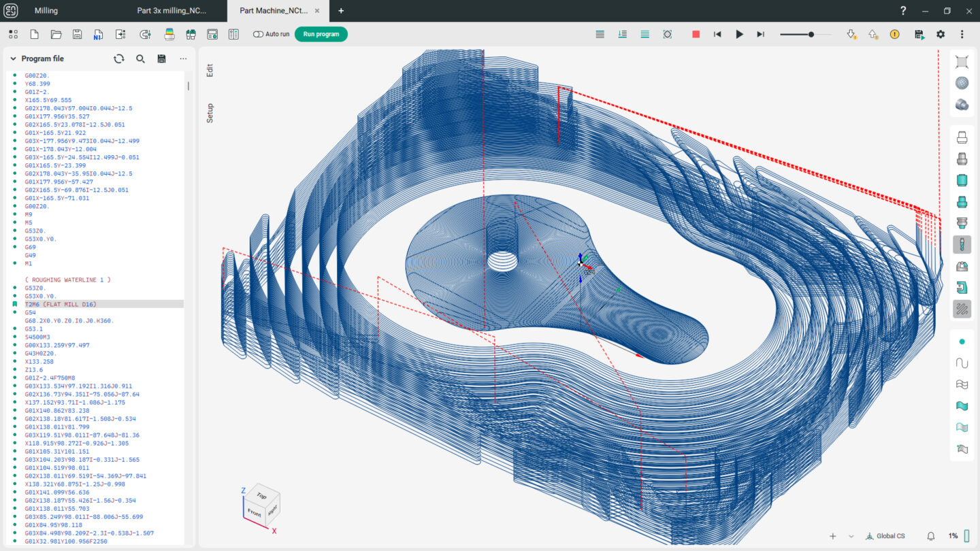This screenshot has width=980, height=551.
Task: Toggle the Auto run switch
Action: (x=259, y=33)
